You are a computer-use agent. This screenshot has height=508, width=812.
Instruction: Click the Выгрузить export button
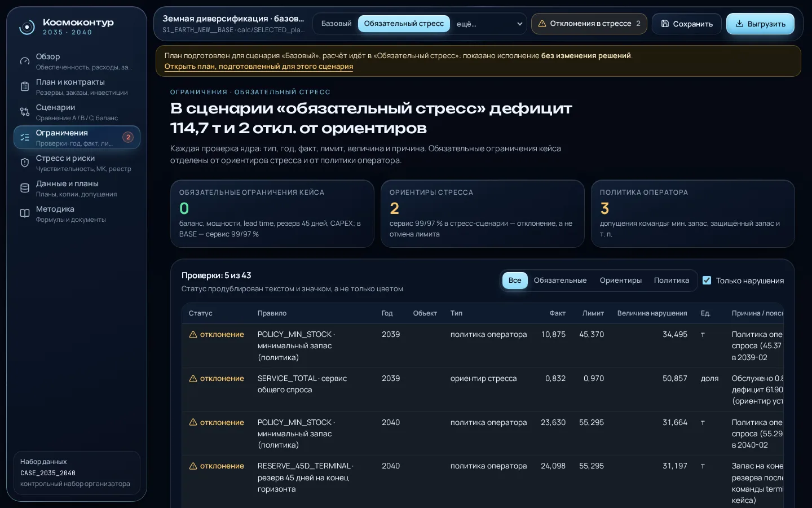coord(760,24)
